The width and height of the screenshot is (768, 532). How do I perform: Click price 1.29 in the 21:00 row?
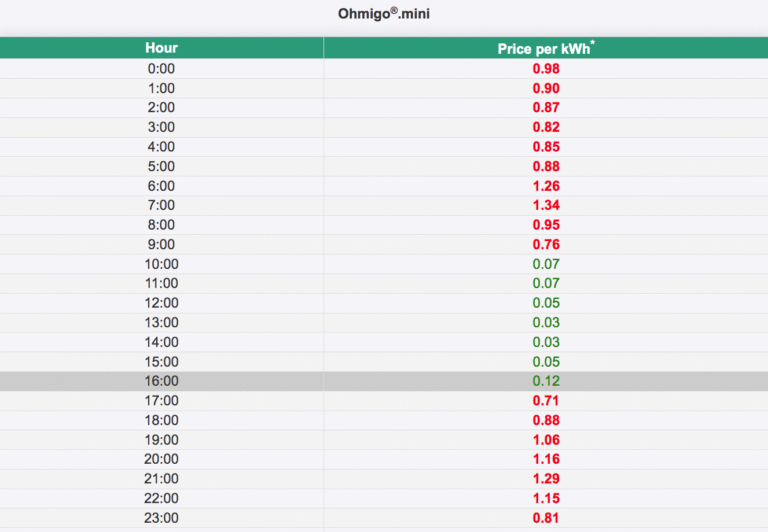pos(546,479)
